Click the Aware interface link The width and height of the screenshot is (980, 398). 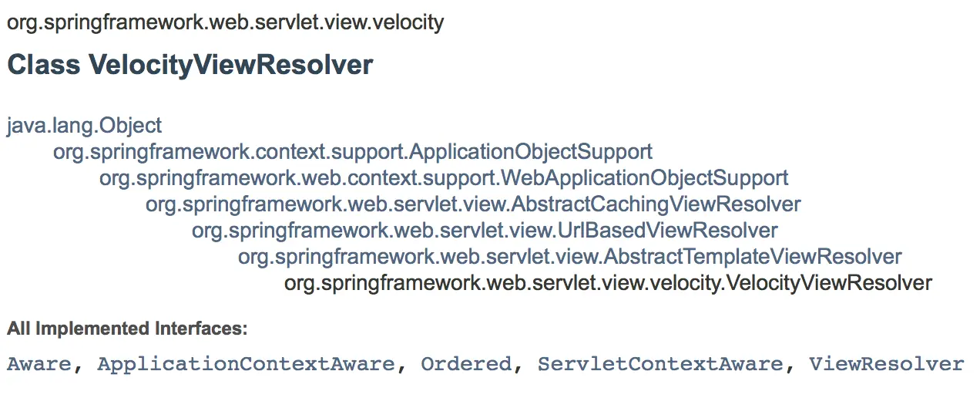(39, 364)
